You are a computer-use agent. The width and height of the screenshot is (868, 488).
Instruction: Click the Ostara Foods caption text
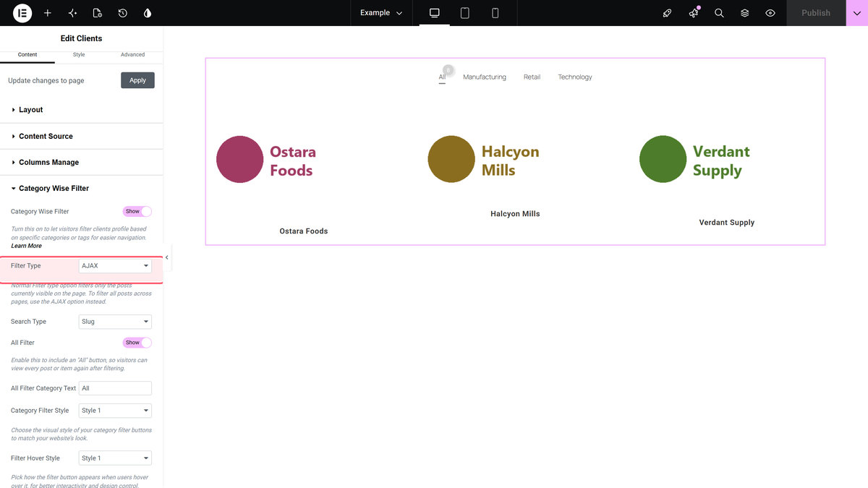click(x=304, y=231)
